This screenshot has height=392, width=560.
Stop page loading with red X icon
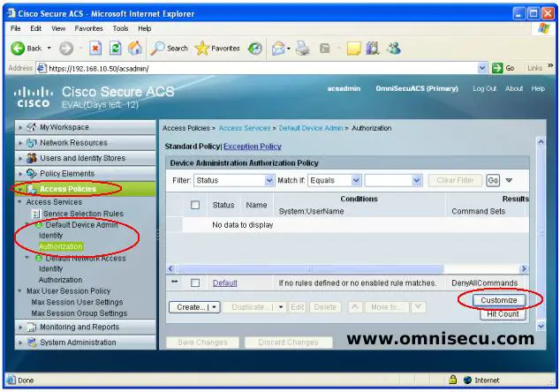click(x=95, y=48)
